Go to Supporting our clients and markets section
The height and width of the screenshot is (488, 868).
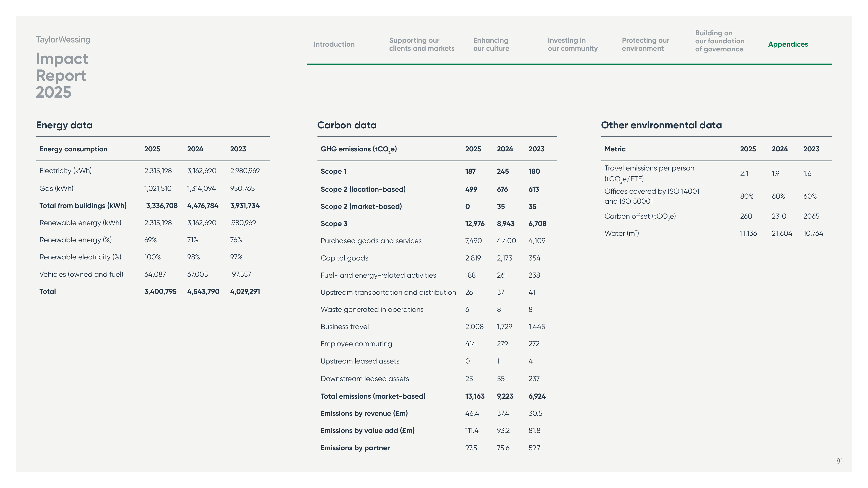pyautogui.click(x=422, y=44)
